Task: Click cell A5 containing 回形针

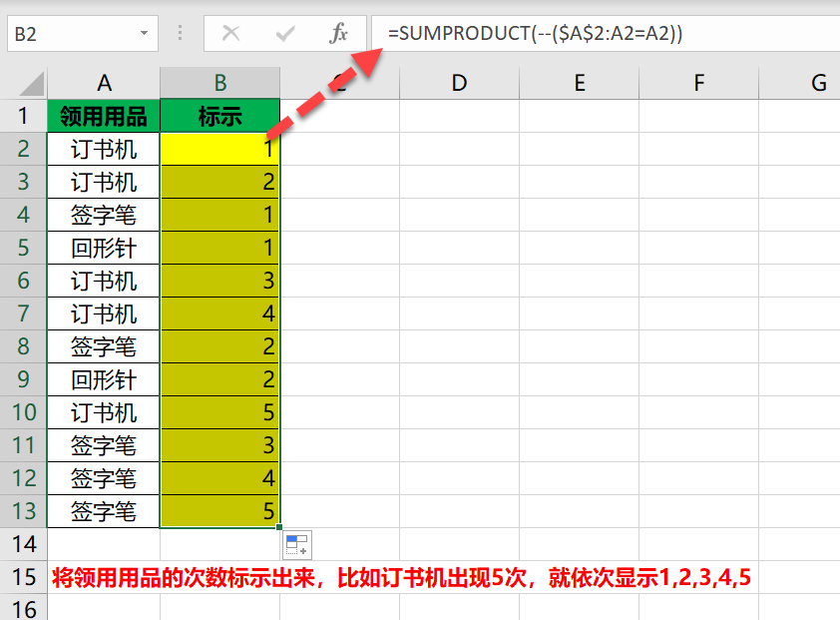Action: 104,248
